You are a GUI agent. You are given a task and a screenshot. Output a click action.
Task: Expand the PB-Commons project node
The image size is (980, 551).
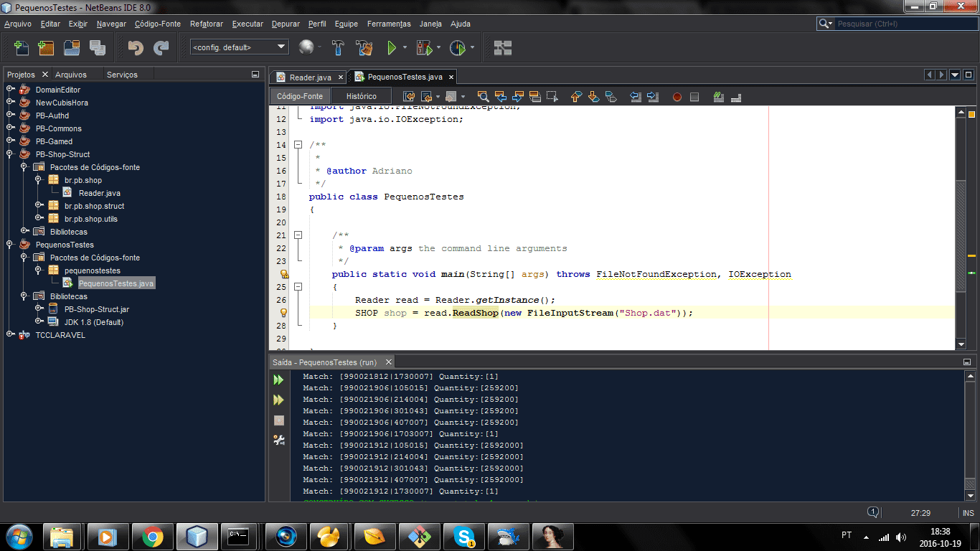coord(11,128)
